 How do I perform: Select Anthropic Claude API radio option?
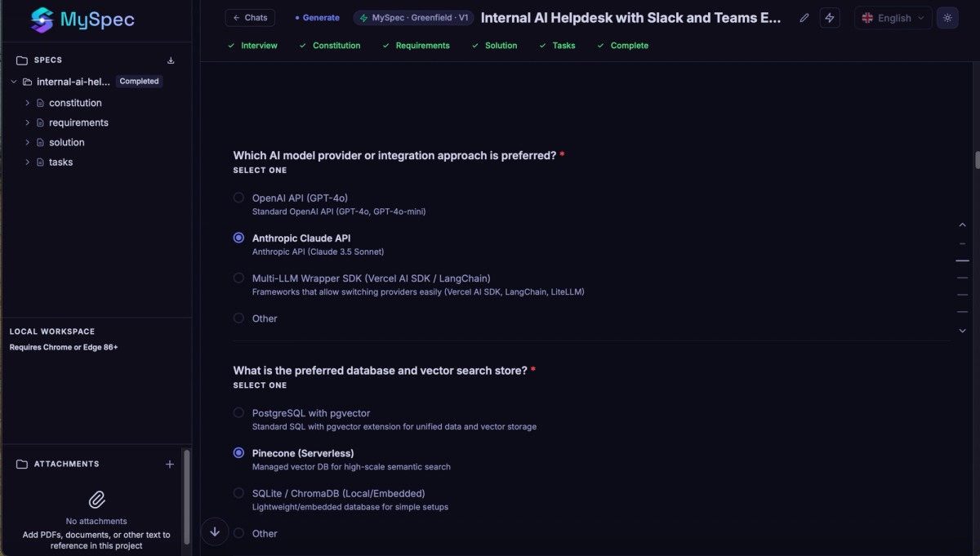(238, 238)
